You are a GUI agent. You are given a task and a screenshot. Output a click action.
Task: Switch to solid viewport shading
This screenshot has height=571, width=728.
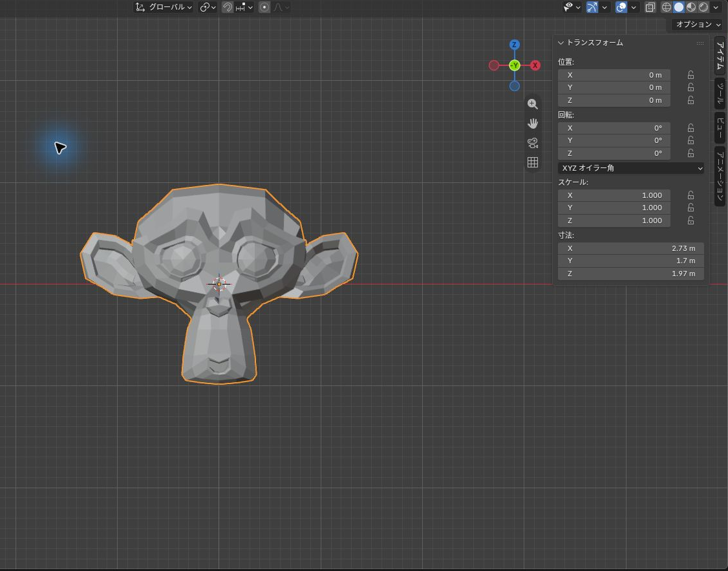point(679,7)
